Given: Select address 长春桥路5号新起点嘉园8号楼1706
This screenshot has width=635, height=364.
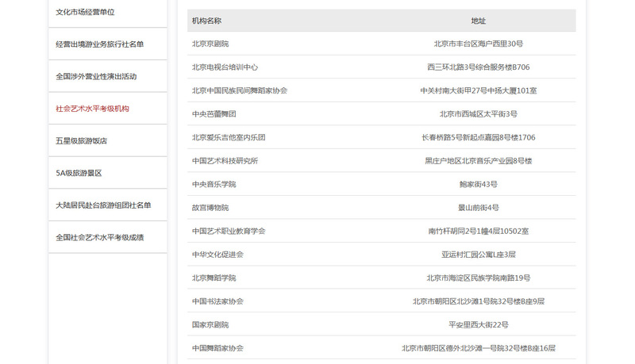Looking at the screenshot, I should (x=479, y=137).
